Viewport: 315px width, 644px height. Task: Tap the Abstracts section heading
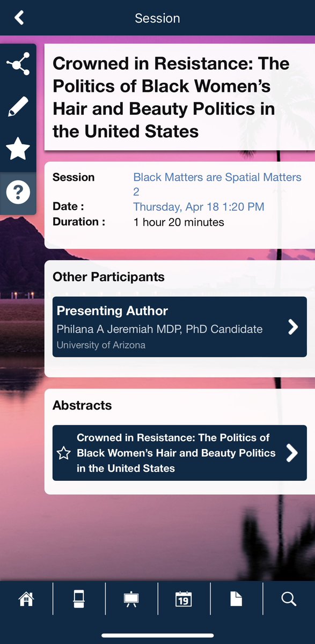(x=82, y=405)
